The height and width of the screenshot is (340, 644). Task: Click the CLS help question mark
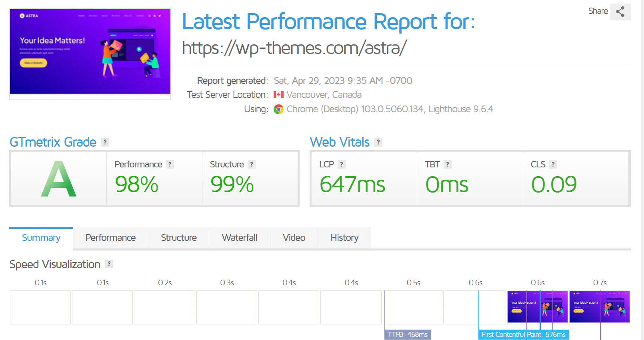[553, 164]
